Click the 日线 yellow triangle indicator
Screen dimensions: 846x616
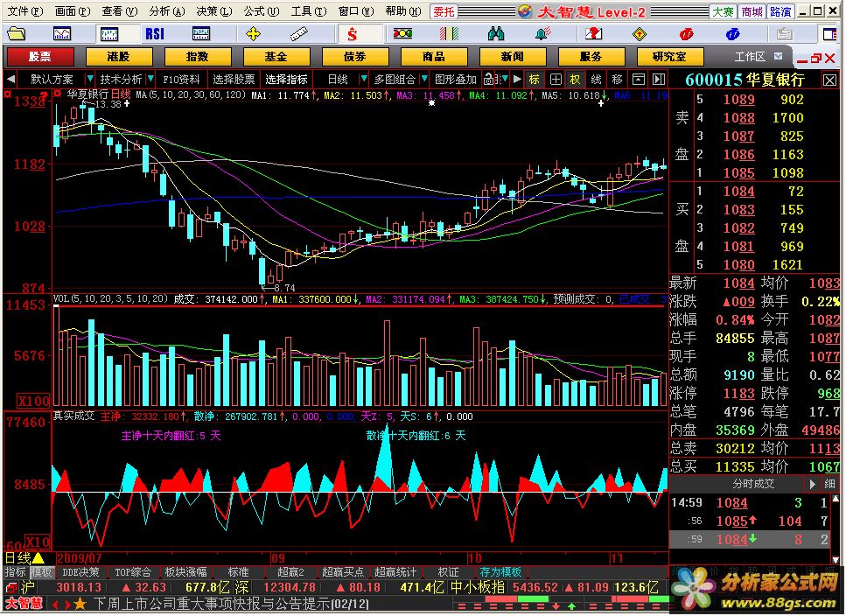38,557
